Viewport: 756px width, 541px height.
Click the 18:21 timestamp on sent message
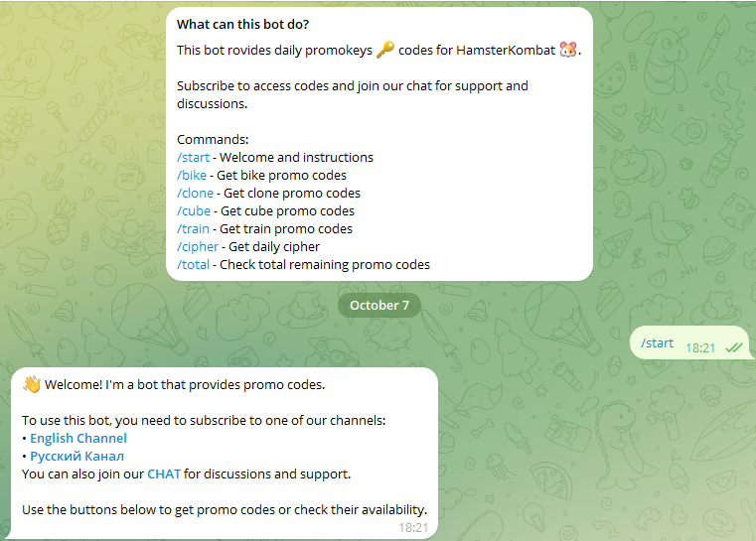[x=700, y=347]
